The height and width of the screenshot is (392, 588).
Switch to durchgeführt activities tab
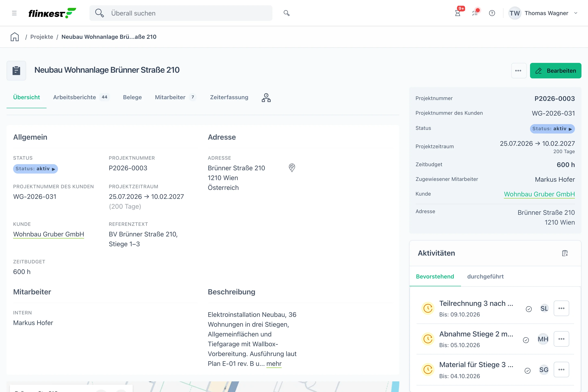coord(485,276)
